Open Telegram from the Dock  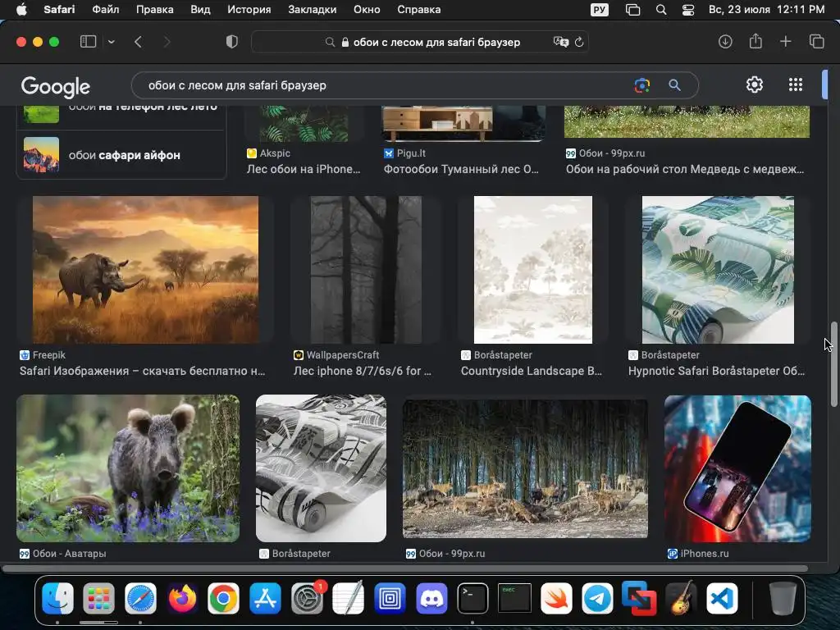[598, 598]
